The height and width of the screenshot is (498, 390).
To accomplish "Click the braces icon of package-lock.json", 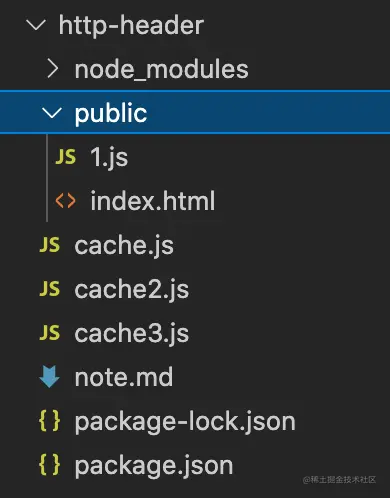I will pyautogui.click(x=50, y=421).
